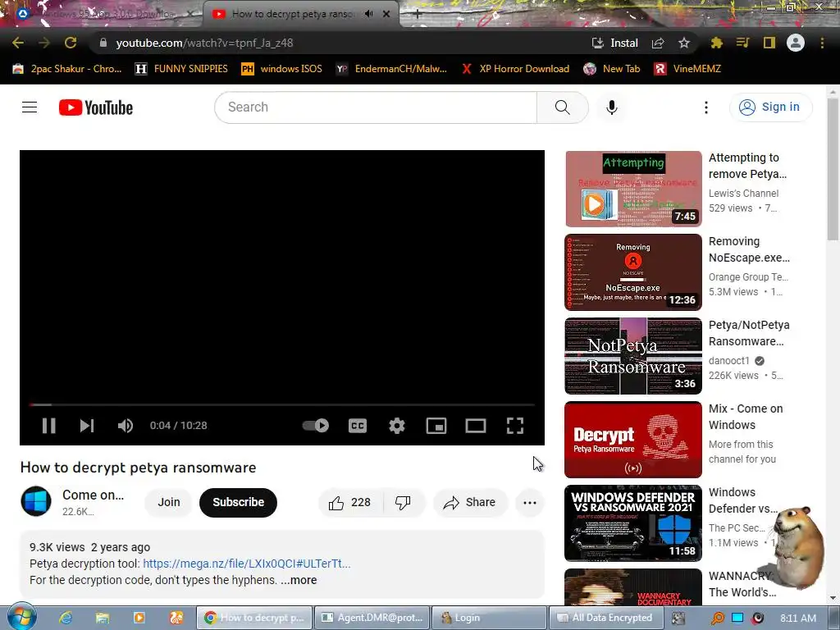
Task: Click the address bar URL
Action: point(204,43)
